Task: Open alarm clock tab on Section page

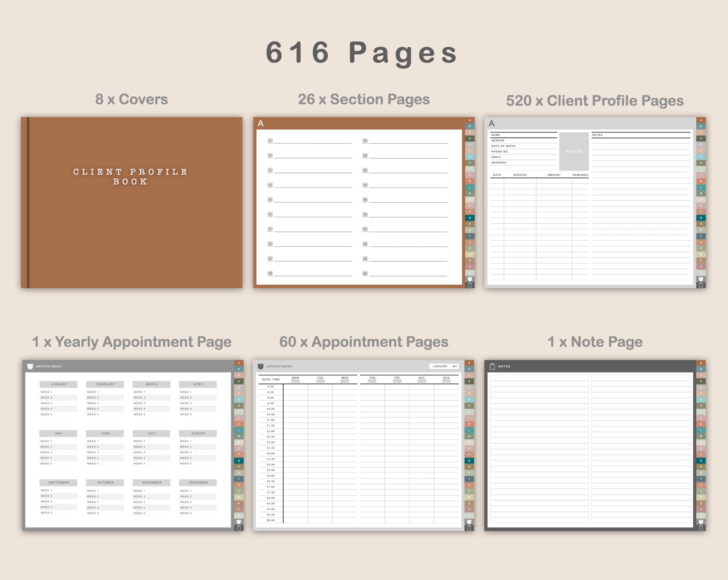Action: 470,279
